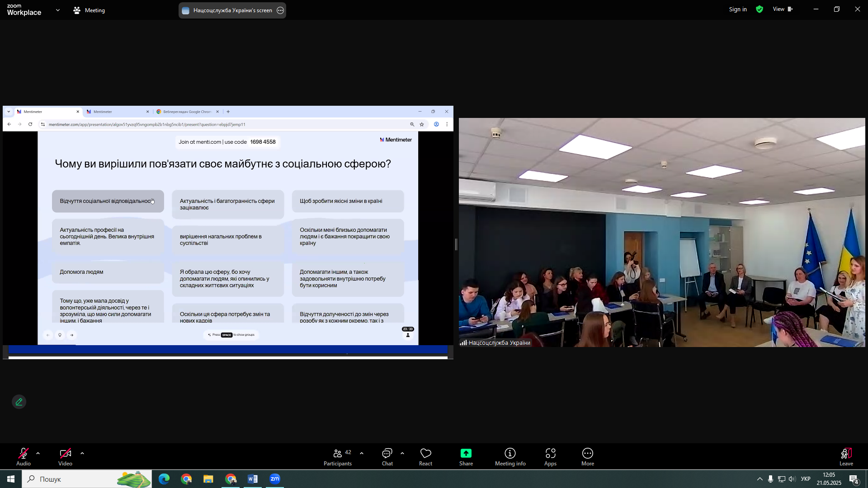
Task: Toggle system tray microphone icon
Action: point(770,479)
